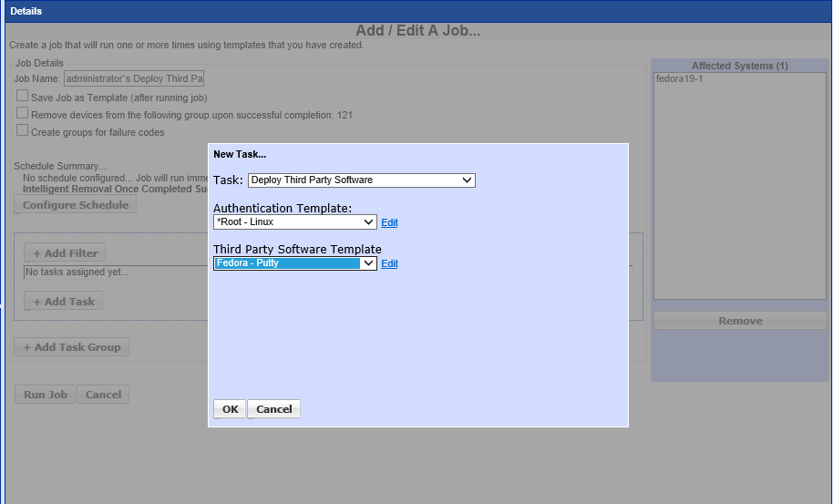Screen dimensions: 833x504
Task: Select fedora19-1 in Affected Systems list
Action: pos(680,79)
